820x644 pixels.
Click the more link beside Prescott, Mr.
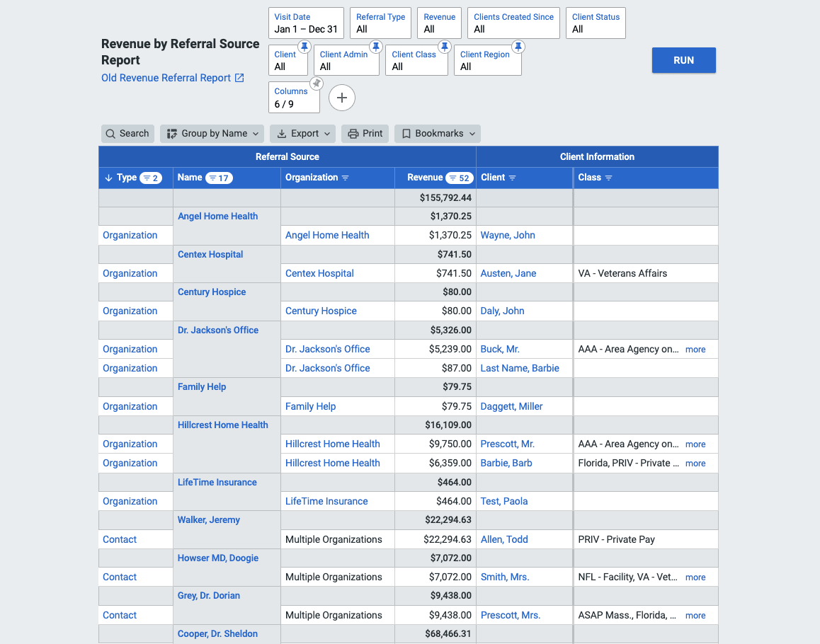695,444
